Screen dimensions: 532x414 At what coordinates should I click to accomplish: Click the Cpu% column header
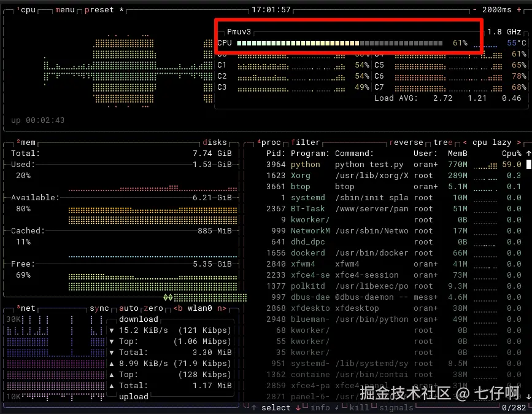click(512, 154)
